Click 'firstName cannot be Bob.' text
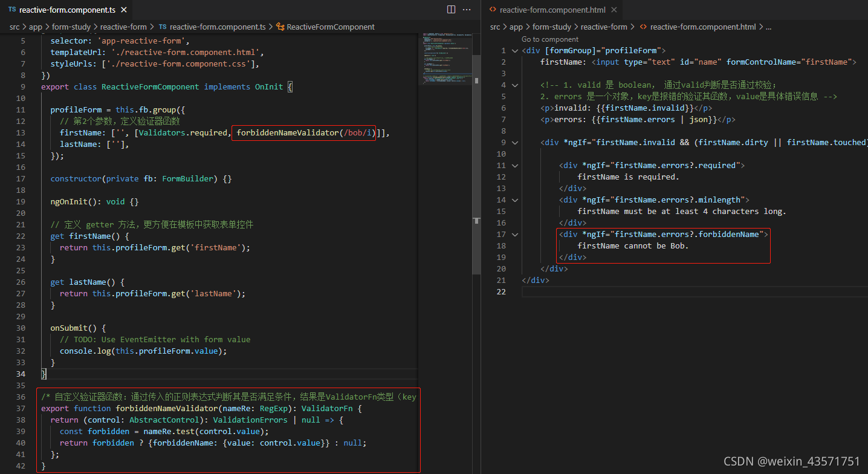Image resolution: width=868 pixels, height=474 pixels. (x=633, y=246)
